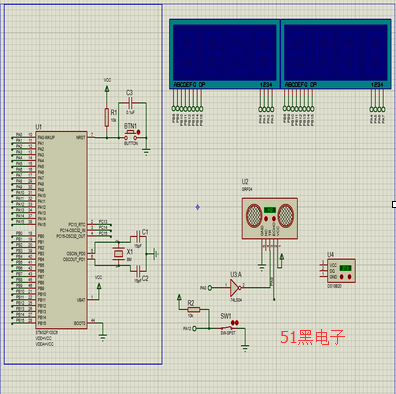Select crystal X1 symbol
This screenshot has height=394, width=396.
click(x=118, y=254)
